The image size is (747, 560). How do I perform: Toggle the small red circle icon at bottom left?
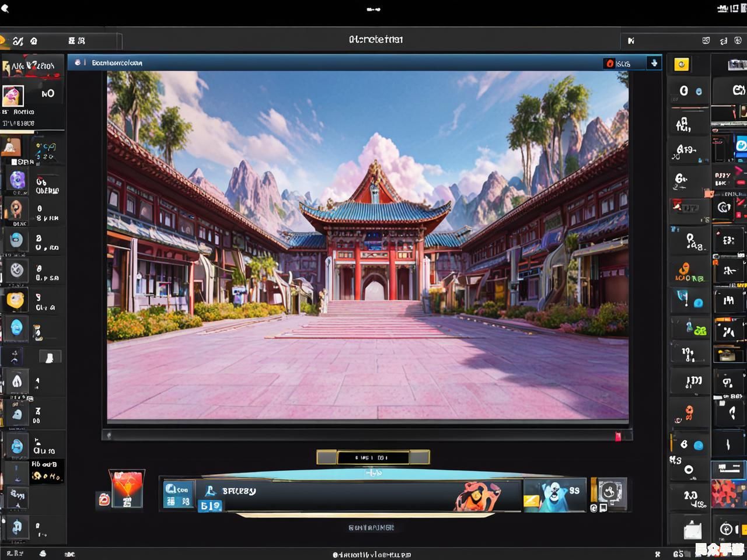tap(104, 499)
